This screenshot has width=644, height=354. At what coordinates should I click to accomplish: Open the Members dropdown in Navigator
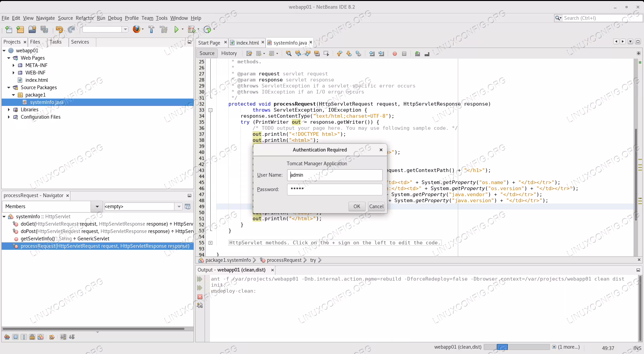click(97, 206)
